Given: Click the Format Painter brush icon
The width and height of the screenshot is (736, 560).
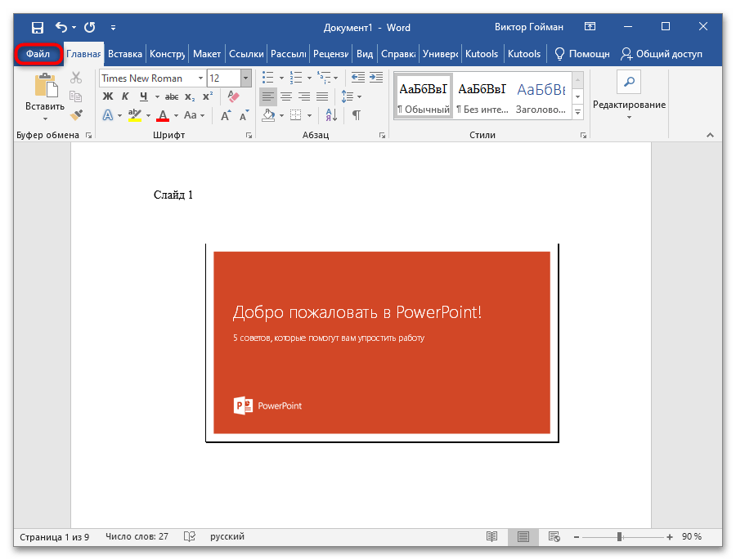Looking at the screenshot, I should (x=76, y=115).
